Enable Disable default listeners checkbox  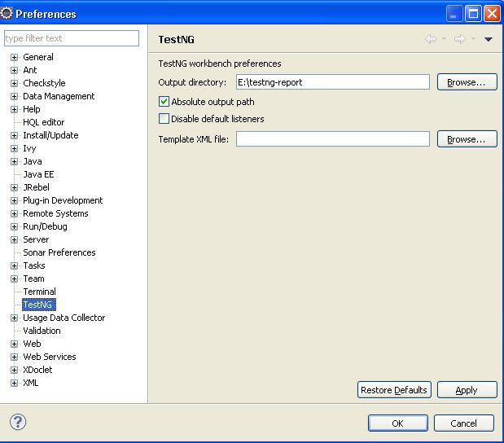pyautogui.click(x=164, y=119)
